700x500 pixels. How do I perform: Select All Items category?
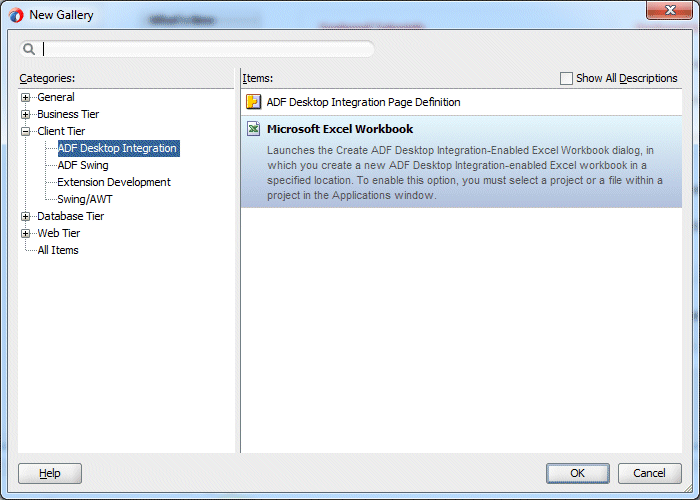pyautogui.click(x=58, y=250)
